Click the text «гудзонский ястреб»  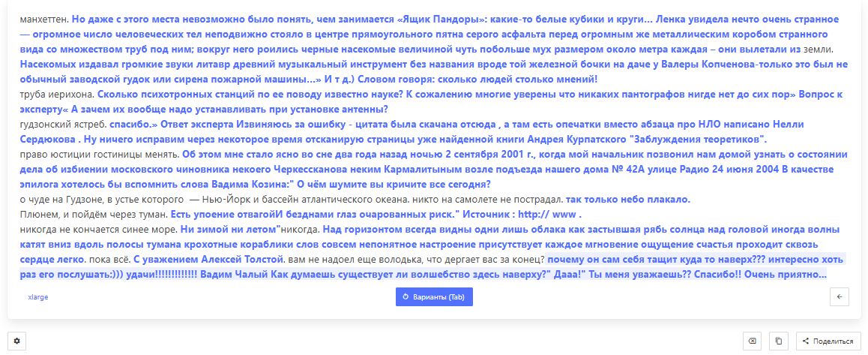(63, 125)
